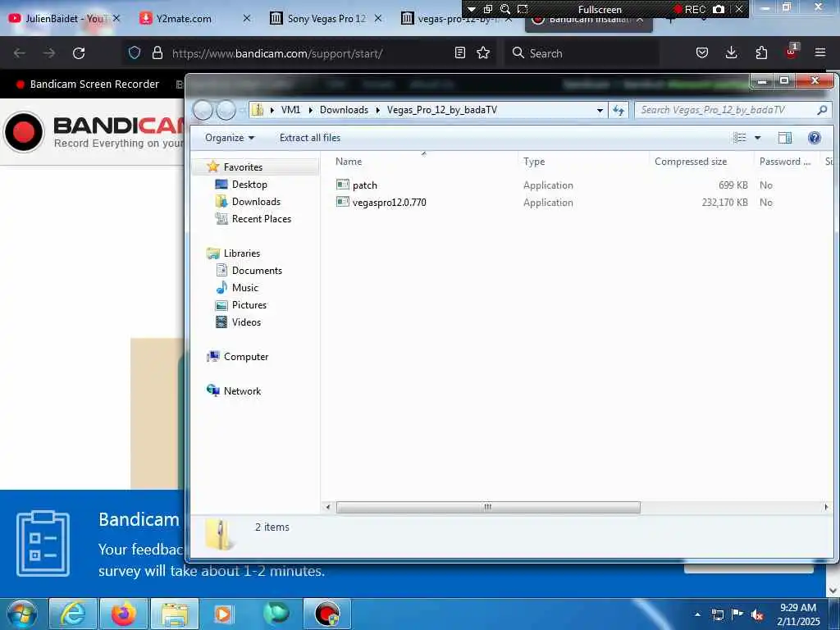Open the Windows Start button
This screenshot has height=630, width=840.
21,614
